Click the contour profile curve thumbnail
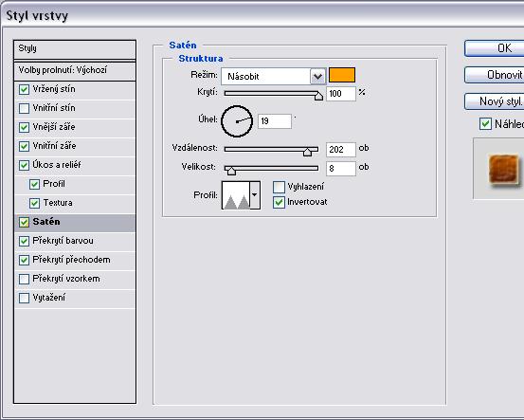524x420 pixels. click(236, 195)
